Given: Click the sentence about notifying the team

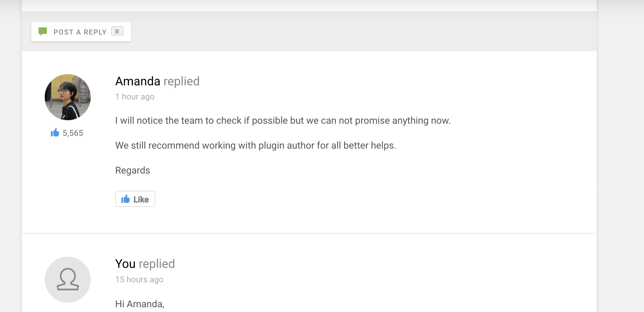Looking at the screenshot, I should tap(283, 121).
